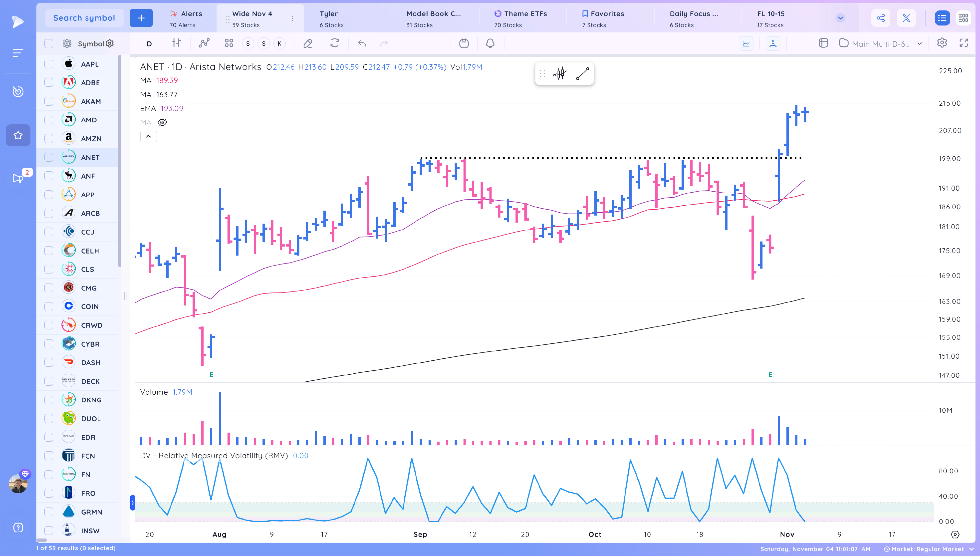Open the four-squares layout icon
This screenshot has width=980, height=556.
[x=229, y=43]
